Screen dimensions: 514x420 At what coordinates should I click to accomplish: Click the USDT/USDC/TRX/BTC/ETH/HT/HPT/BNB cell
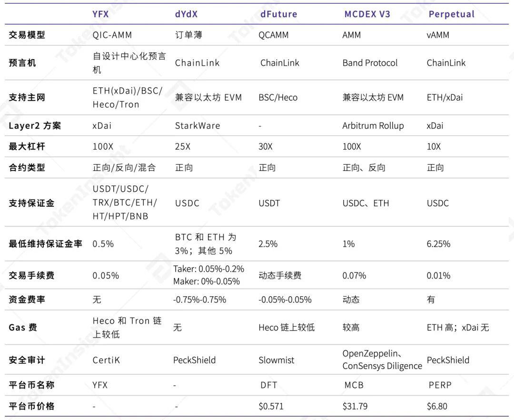(x=125, y=203)
